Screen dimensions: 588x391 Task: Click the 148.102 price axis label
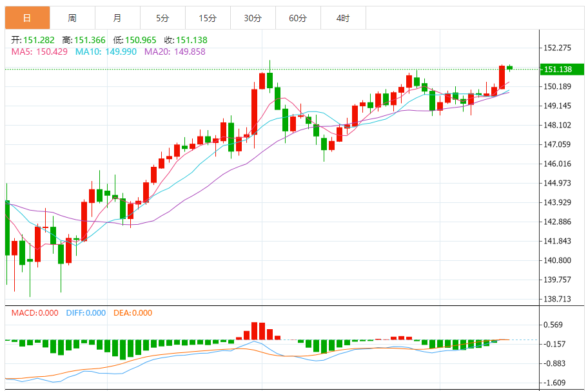tap(557, 125)
